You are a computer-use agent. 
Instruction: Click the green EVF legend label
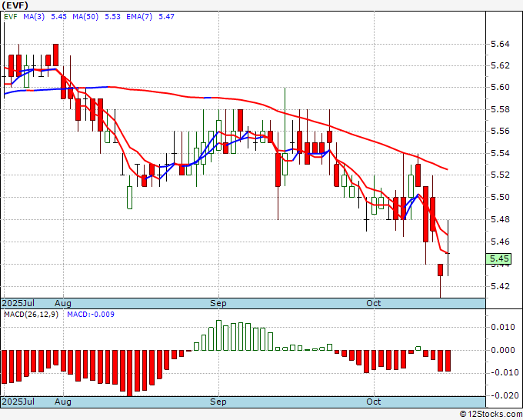[x=10, y=17]
